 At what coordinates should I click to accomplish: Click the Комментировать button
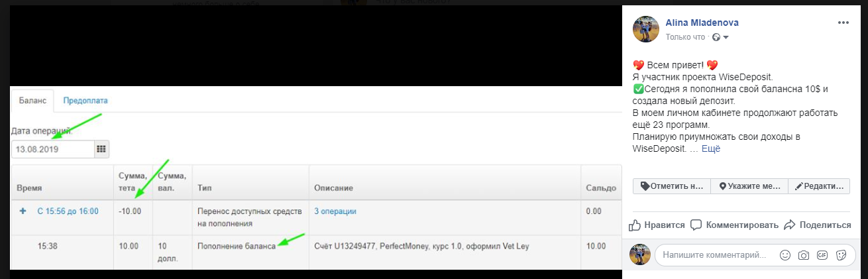click(x=733, y=225)
